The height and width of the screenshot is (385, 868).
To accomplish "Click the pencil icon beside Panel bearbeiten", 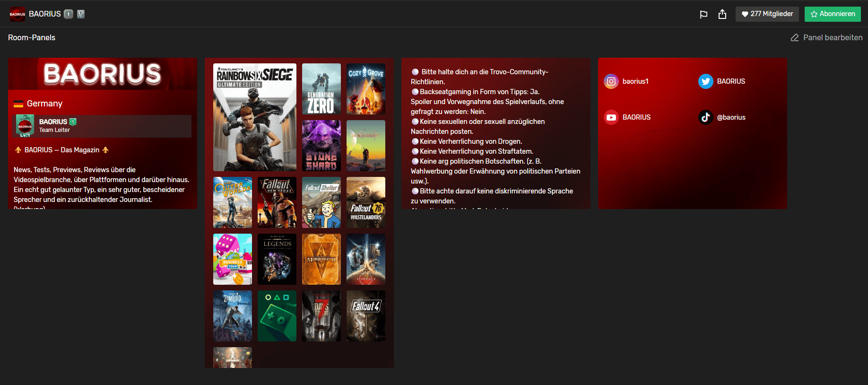I will click(x=795, y=37).
